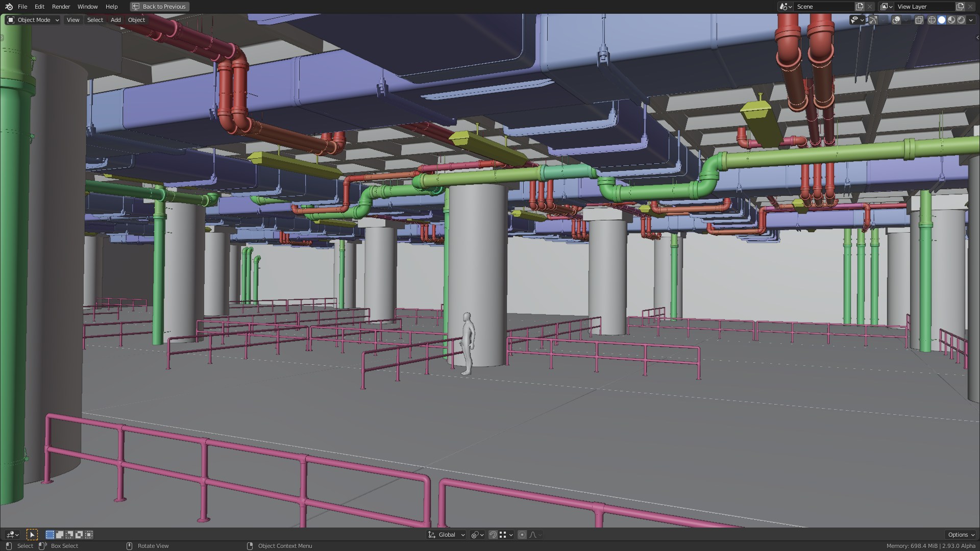Toggle viewport overlays button
This screenshot has width=980, height=551.
[x=896, y=20]
